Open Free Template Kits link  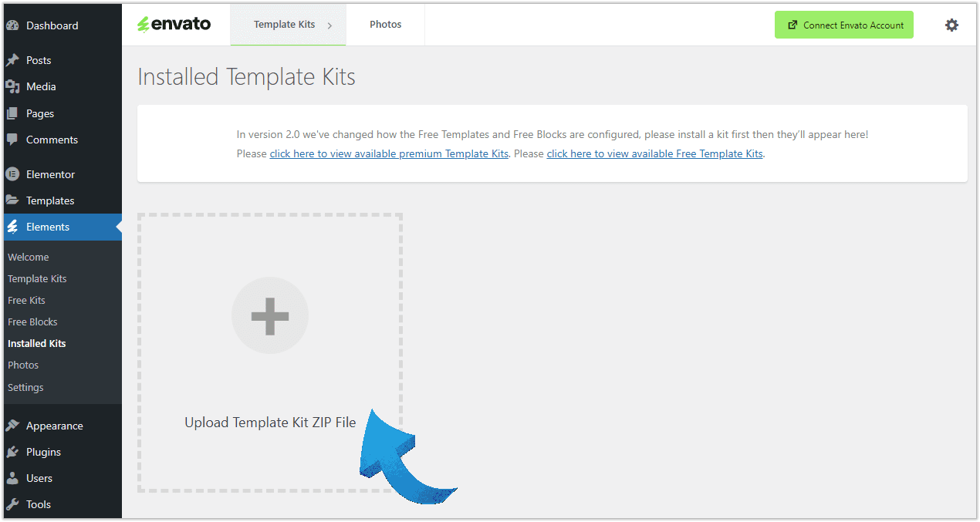[654, 153]
